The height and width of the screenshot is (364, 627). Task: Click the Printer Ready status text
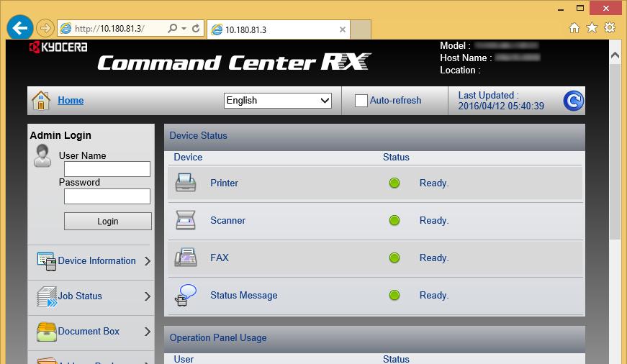[x=434, y=183]
